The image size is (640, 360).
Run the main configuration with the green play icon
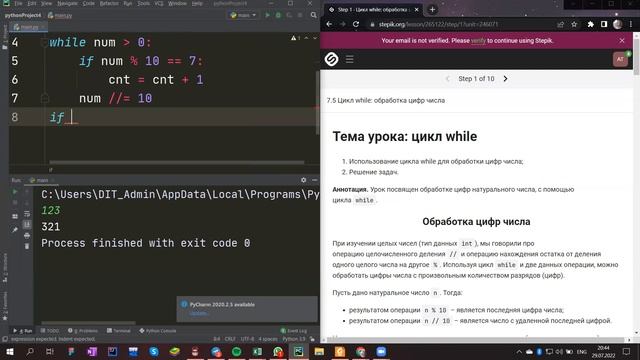coord(267,15)
